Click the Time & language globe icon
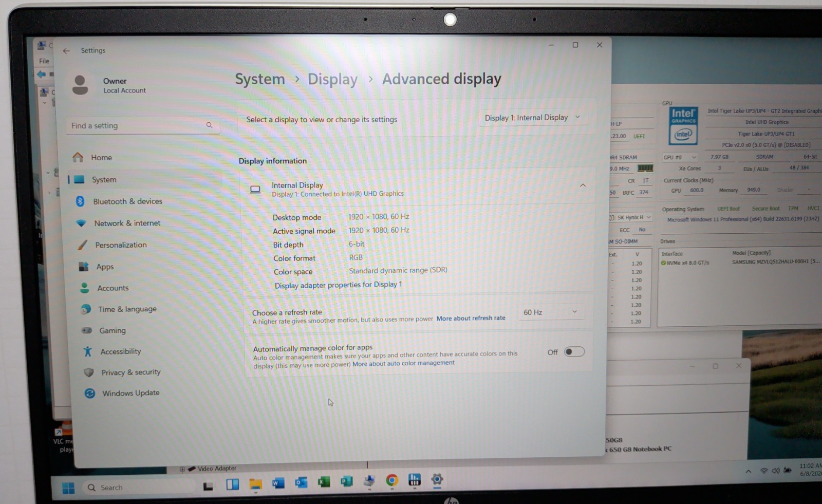This screenshot has width=822, height=504. [86, 309]
